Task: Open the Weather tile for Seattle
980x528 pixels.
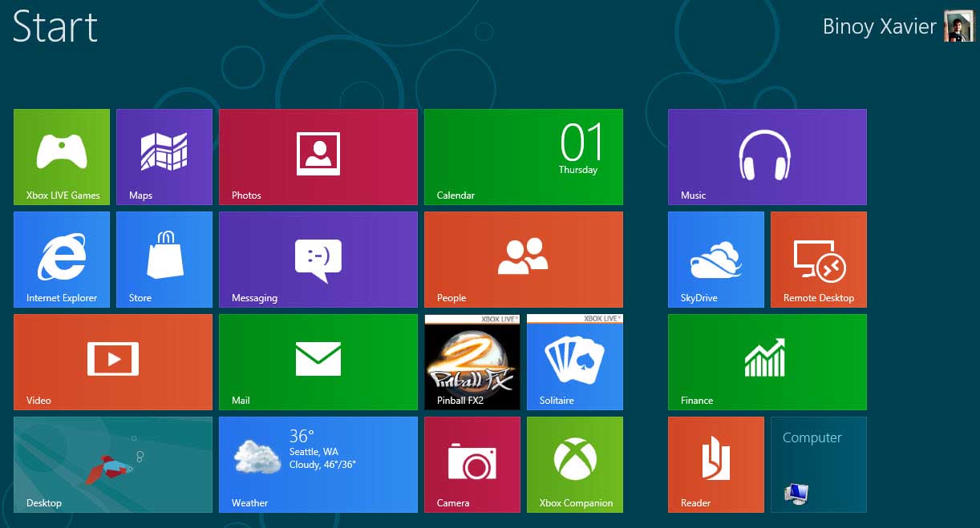Action: click(x=318, y=465)
